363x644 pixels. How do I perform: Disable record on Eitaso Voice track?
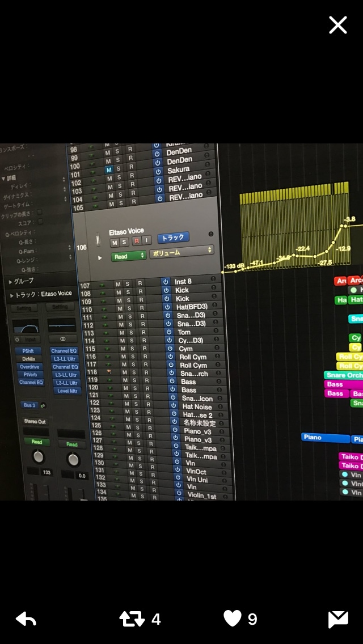pos(137,241)
